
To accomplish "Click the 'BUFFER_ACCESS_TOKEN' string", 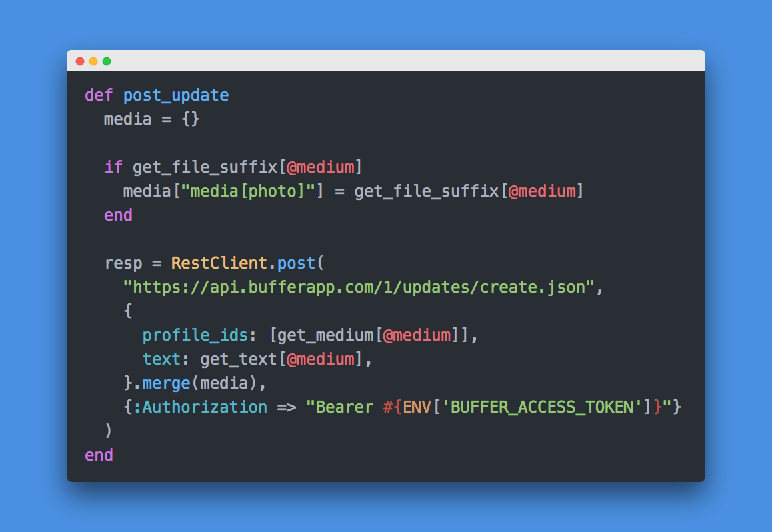I will click(x=542, y=407).
